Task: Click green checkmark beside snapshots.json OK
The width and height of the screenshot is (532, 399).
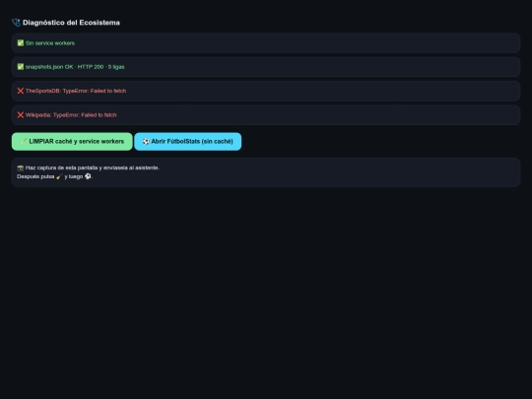Action: click(x=21, y=67)
